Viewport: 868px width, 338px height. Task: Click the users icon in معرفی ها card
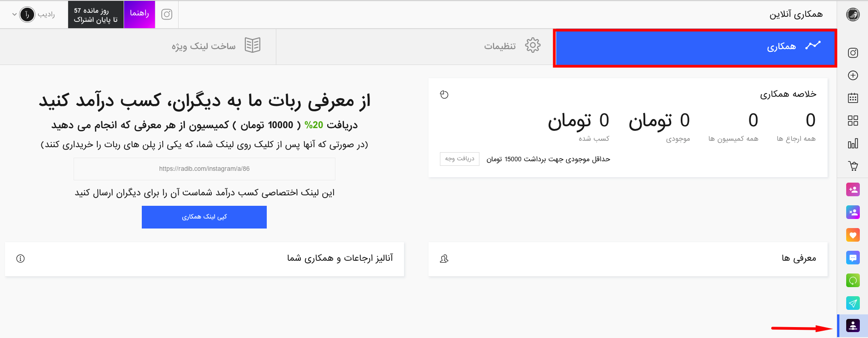[x=444, y=258]
